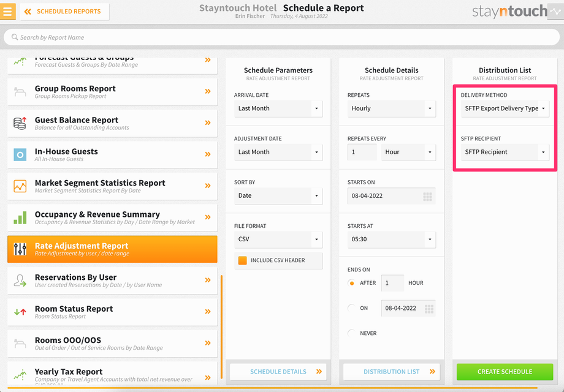This screenshot has width=564, height=392.
Task: Toggle the Include CSV Header checkbox
Action: click(243, 260)
